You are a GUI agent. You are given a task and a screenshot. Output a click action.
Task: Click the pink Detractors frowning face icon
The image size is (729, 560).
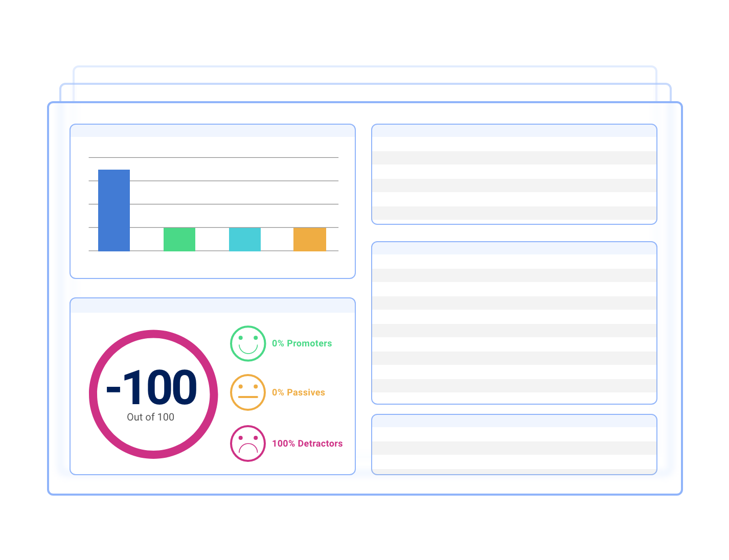[x=248, y=444]
